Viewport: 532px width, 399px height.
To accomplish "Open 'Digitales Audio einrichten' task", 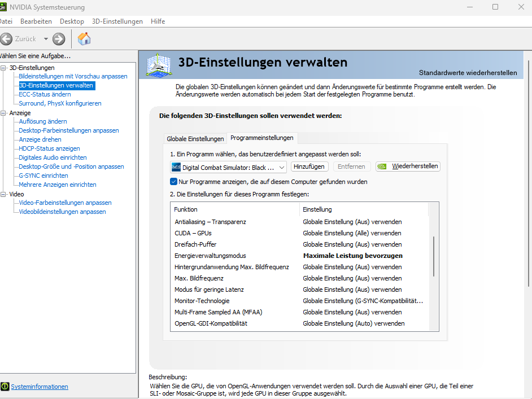I will pos(53,157).
